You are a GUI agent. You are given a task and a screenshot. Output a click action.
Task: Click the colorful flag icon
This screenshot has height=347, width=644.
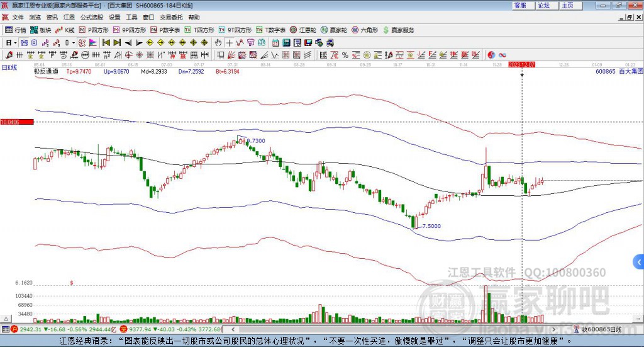point(93,43)
